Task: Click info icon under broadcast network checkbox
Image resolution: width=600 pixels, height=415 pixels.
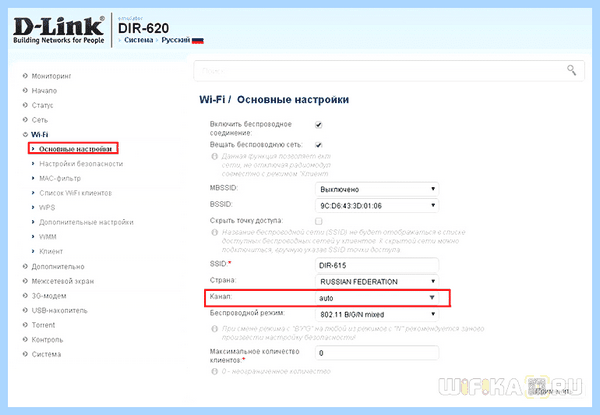Action: 215,156
